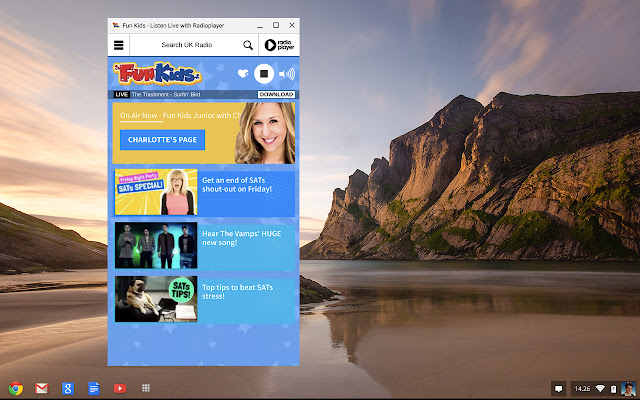Open Google Docs from the shelf
This screenshot has height=400, width=640.
tap(94, 388)
